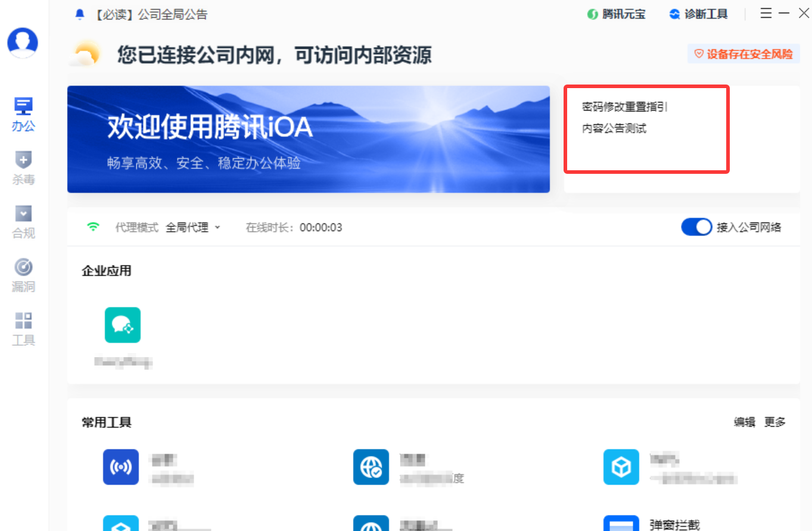Open the broadcast signal tool icon

[x=121, y=467]
